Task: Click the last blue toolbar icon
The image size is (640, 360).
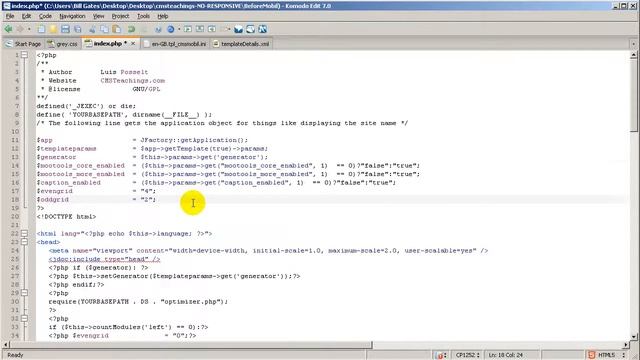Action: (x=262, y=29)
